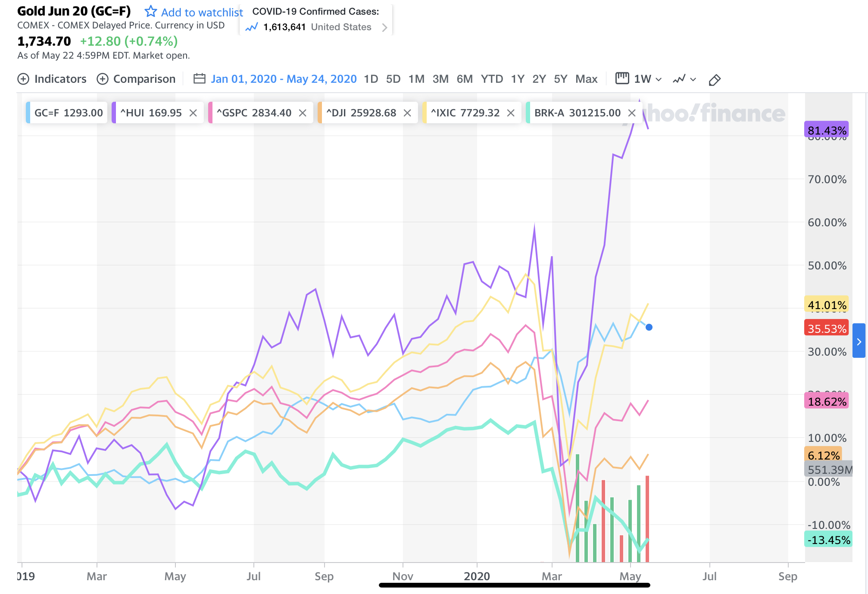Select the 5Y time range
This screenshot has height=594, width=868.
pyautogui.click(x=560, y=79)
